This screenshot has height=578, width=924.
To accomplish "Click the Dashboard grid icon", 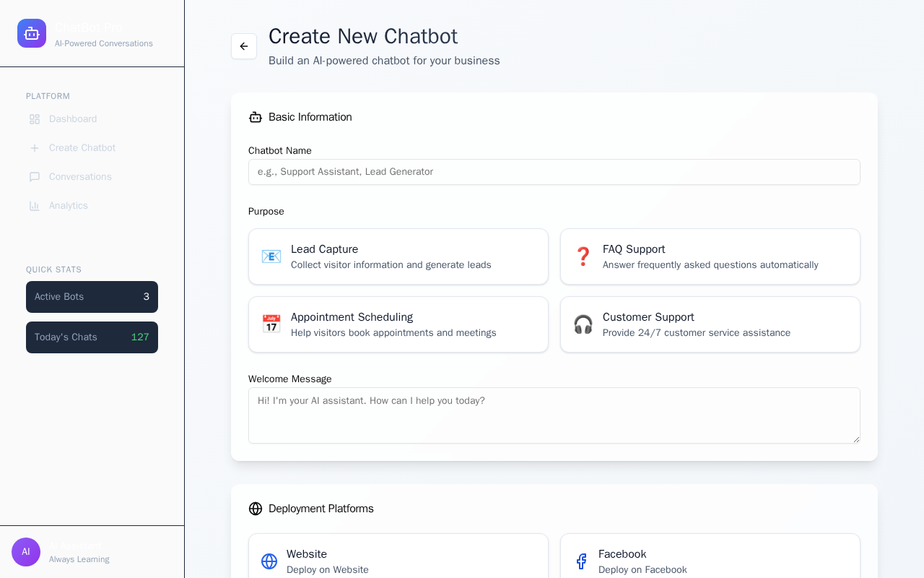I will click(x=35, y=119).
